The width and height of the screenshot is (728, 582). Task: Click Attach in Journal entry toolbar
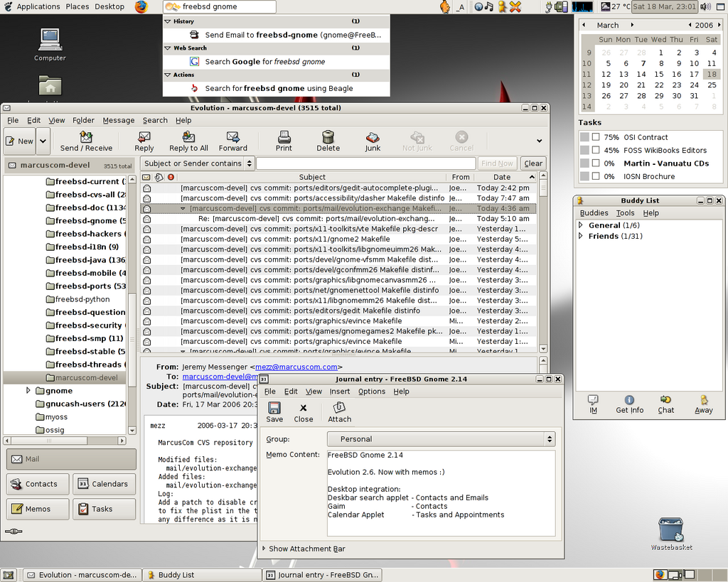339,412
